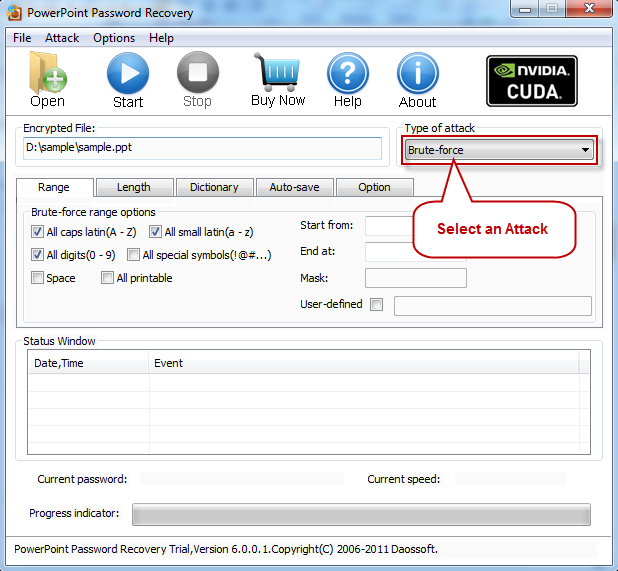Toggle All caps latin(A - Z) checkbox
The image size is (618, 571).
coord(37,232)
